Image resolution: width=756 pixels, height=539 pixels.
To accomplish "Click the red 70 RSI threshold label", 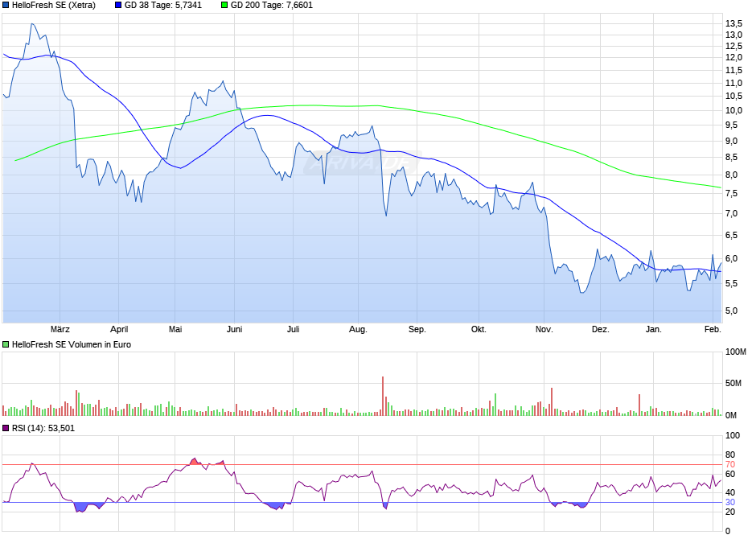I will [730, 465].
